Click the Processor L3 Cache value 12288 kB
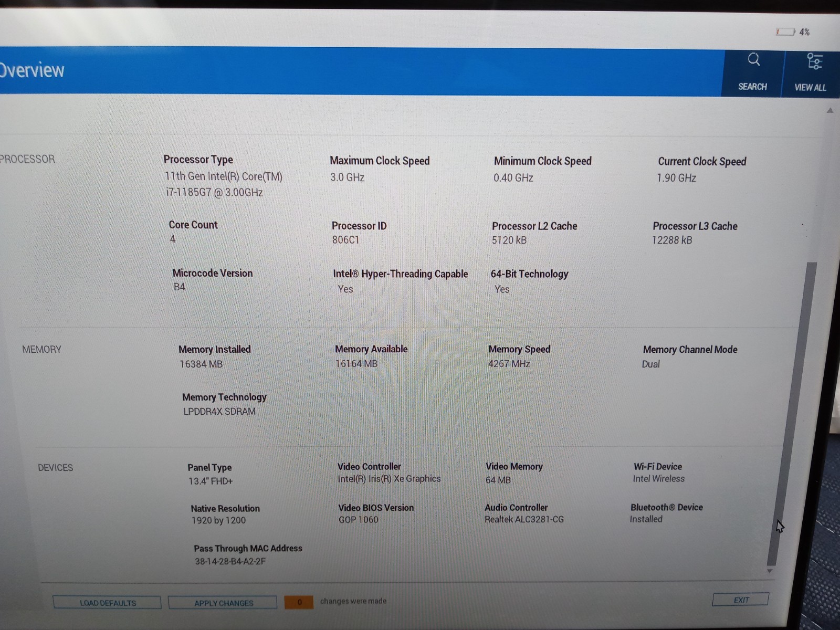Viewport: 840px width, 630px height. coord(672,240)
